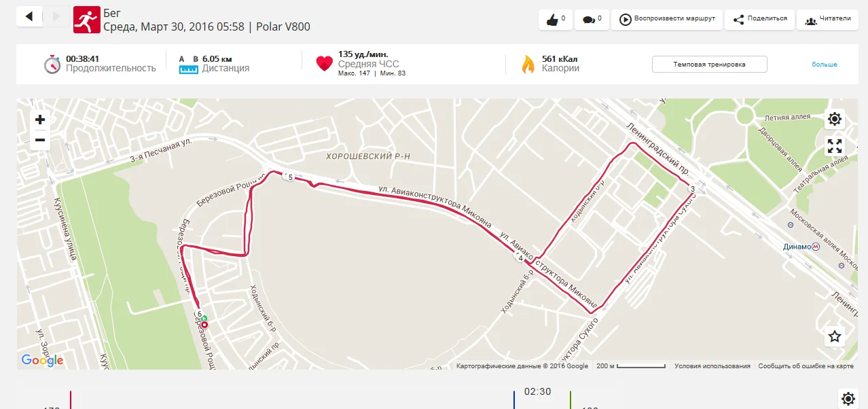The width and height of the screenshot is (868, 409).
Task: Go back with the left arrow button
Action: [x=29, y=16]
